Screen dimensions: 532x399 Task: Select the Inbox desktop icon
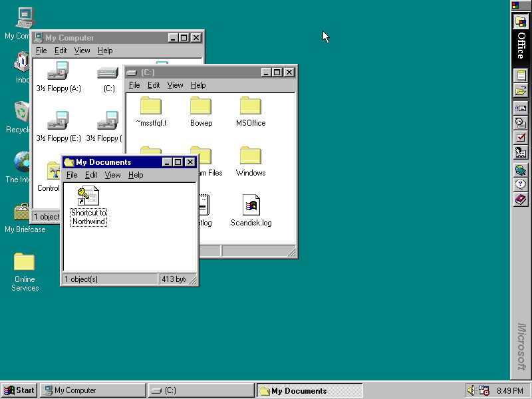[22, 68]
